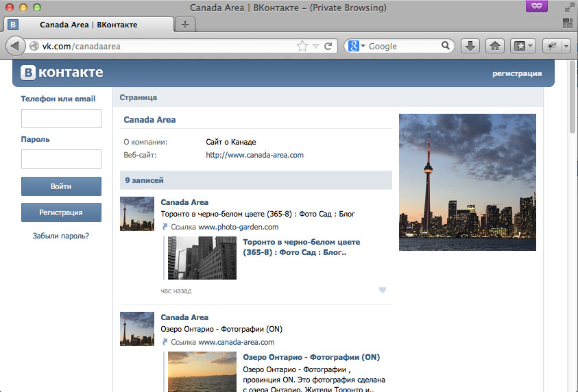Click the Забыли пароль? link
Viewport: 578px width, 392px height.
coord(61,236)
